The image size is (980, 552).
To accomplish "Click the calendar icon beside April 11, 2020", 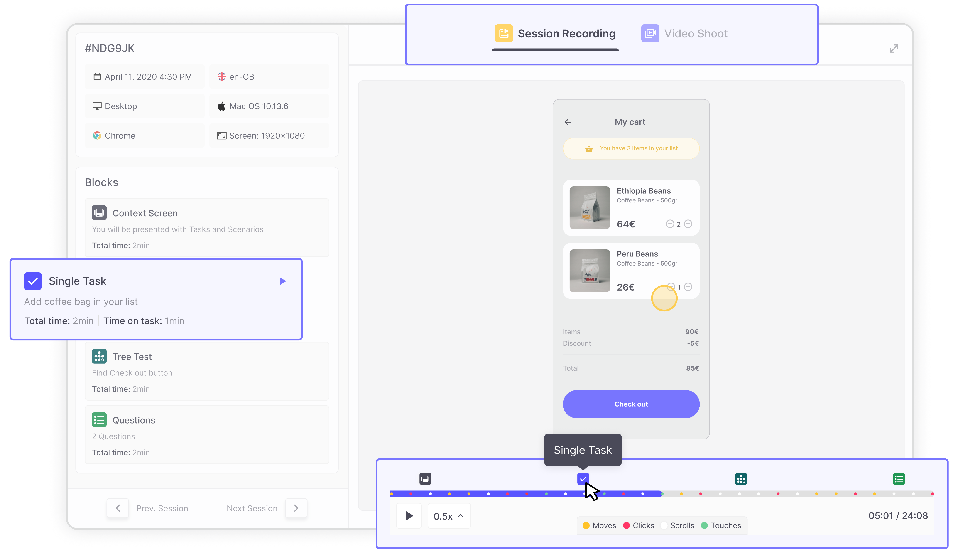I will [x=97, y=76].
